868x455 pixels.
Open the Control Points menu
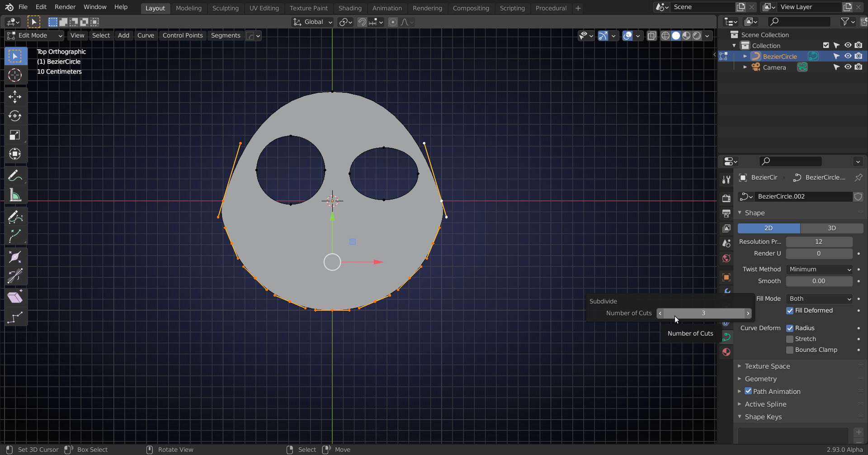pos(182,35)
